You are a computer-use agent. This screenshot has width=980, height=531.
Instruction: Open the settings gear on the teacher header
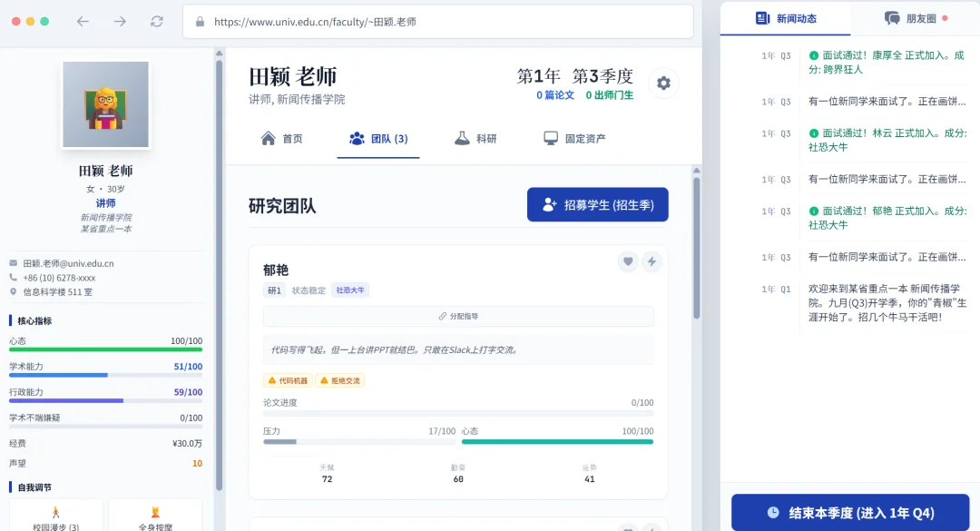pyautogui.click(x=663, y=83)
